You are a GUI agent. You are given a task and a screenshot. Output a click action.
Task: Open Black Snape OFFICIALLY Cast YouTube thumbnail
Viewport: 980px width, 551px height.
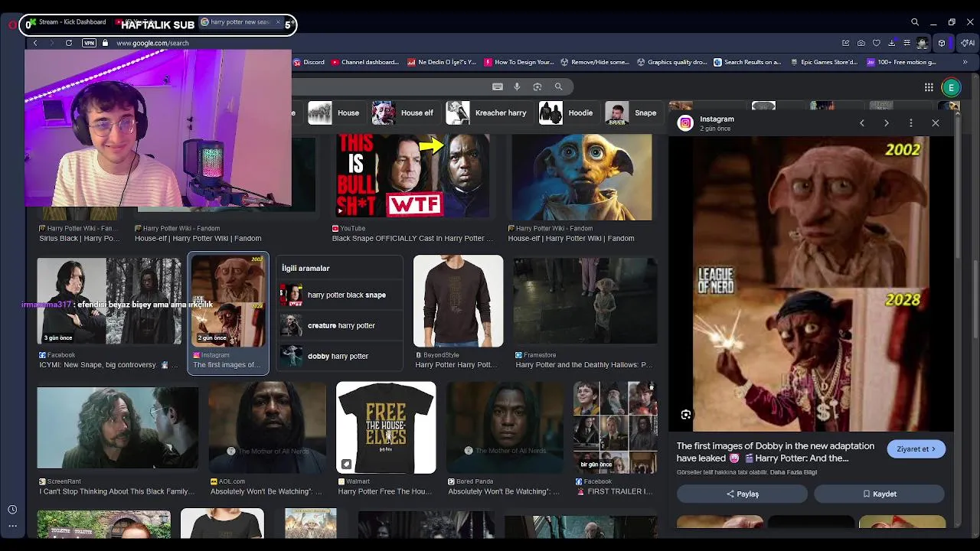click(412, 177)
